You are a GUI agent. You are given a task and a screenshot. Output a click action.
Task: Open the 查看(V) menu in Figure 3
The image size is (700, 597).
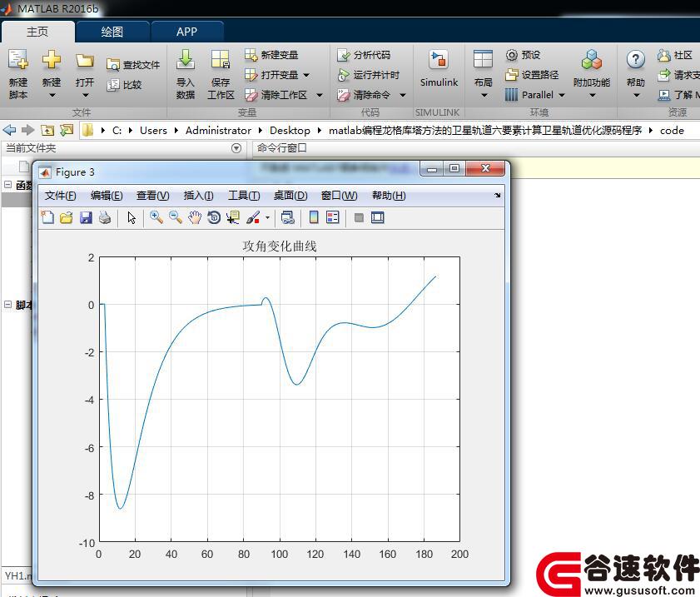point(152,195)
